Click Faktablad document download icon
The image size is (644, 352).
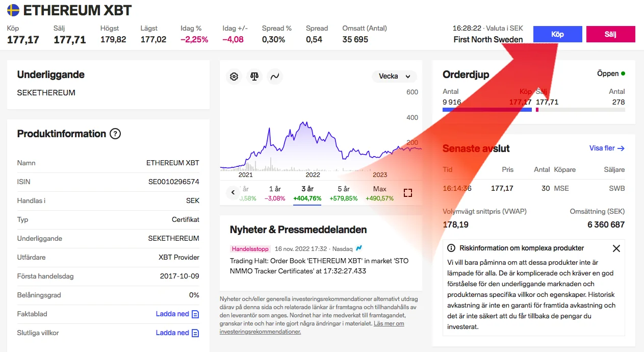[x=195, y=314]
